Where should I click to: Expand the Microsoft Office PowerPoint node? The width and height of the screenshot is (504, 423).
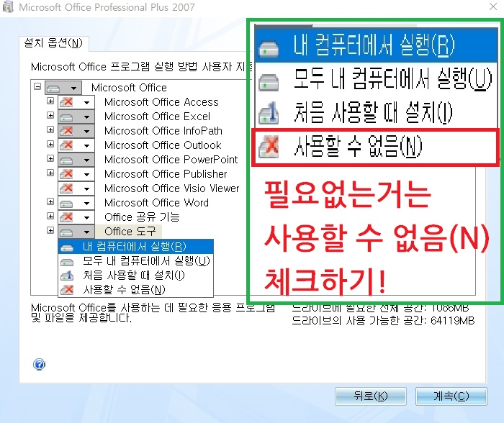click(x=50, y=158)
